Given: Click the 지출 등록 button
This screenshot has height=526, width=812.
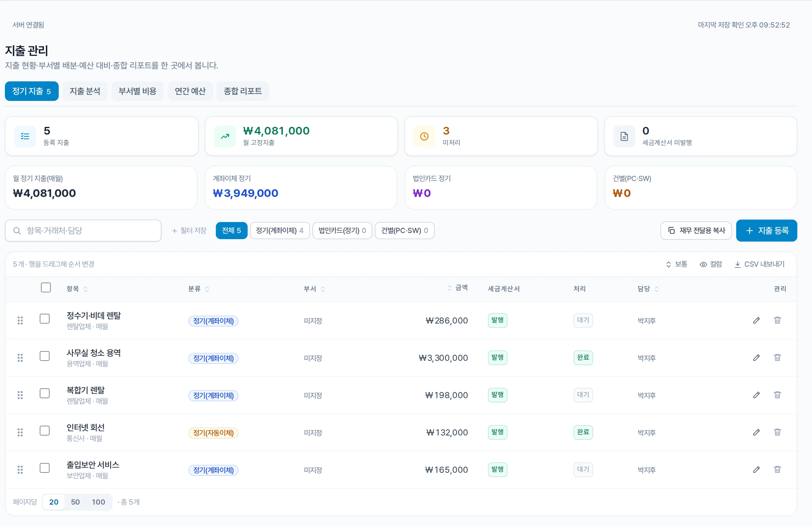Looking at the screenshot, I should [767, 230].
